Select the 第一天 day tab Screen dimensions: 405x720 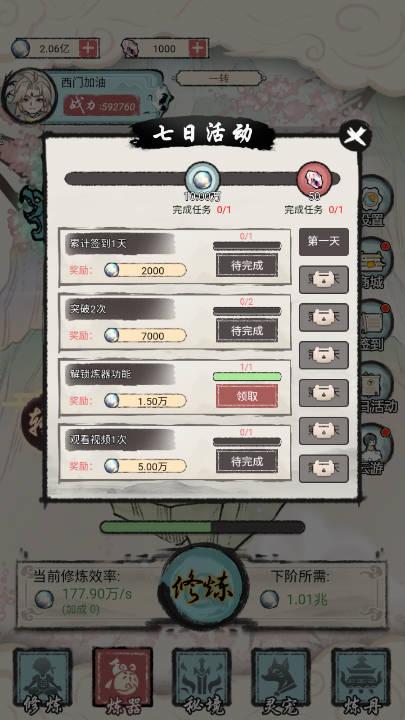point(324,242)
